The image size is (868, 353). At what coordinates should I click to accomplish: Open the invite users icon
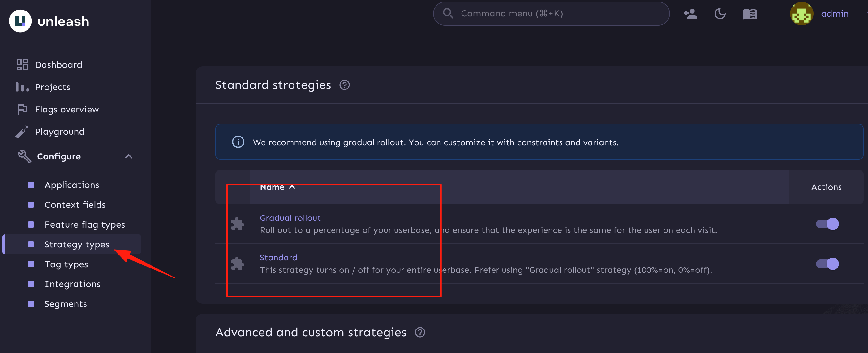[x=690, y=14]
